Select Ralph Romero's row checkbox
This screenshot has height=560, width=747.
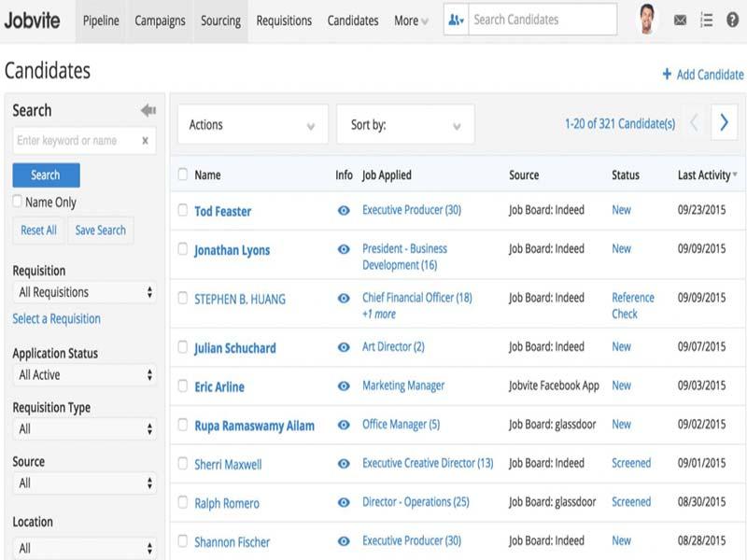tap(182, 501)
